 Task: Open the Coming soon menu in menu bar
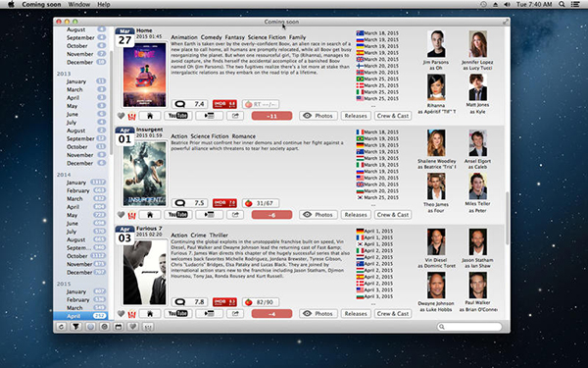point(41,5)
